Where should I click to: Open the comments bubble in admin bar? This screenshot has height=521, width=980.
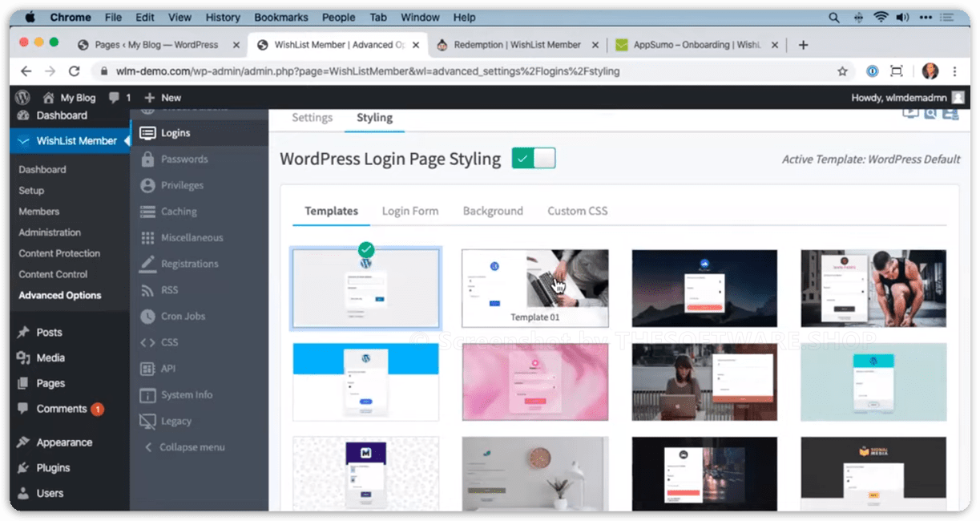coord(119,98)
